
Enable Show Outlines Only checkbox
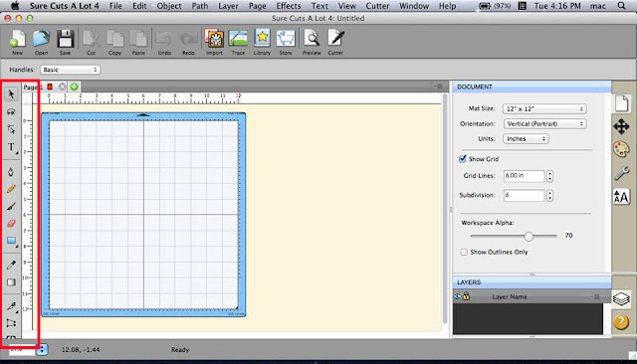[x=464, y=252]
